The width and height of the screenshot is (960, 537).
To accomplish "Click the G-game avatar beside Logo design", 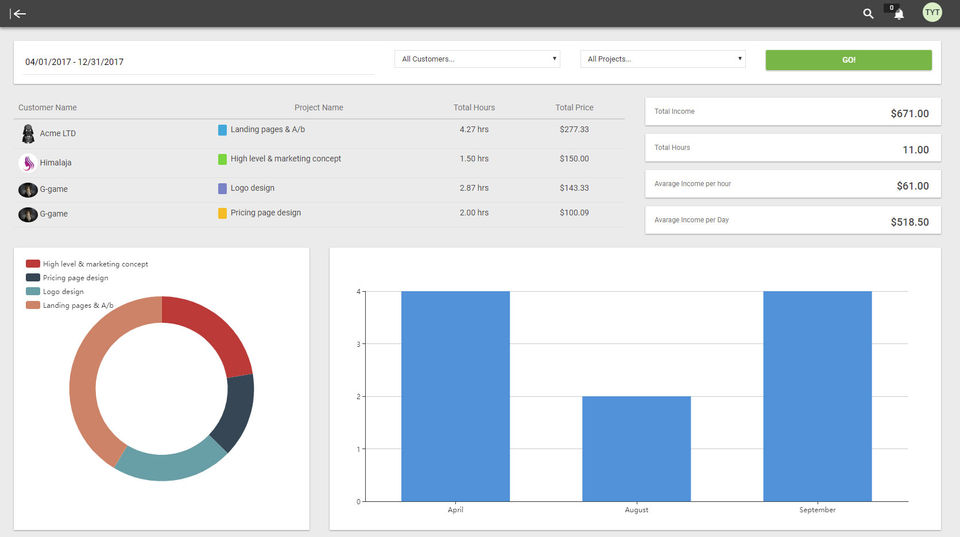I will tap(28, 189).
